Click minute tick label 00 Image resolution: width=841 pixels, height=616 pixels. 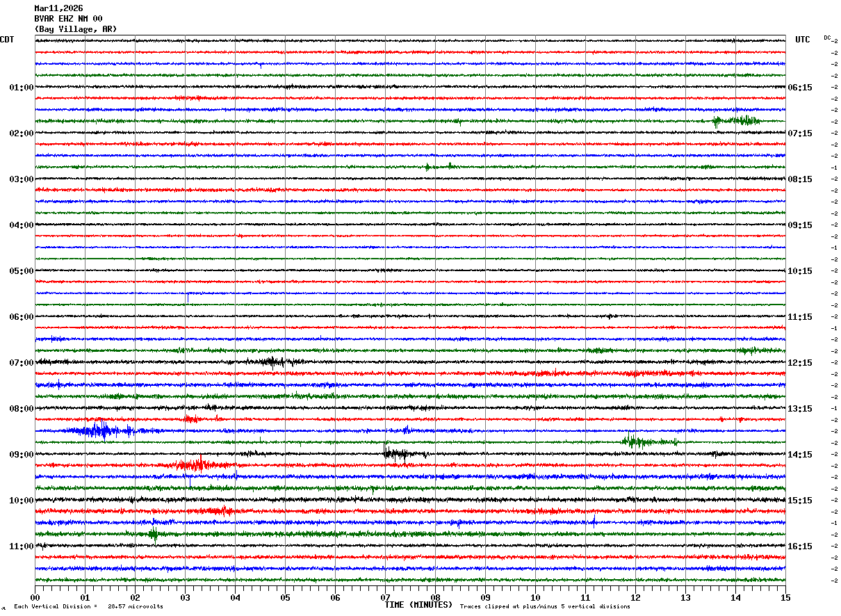(x=35, y=597)
